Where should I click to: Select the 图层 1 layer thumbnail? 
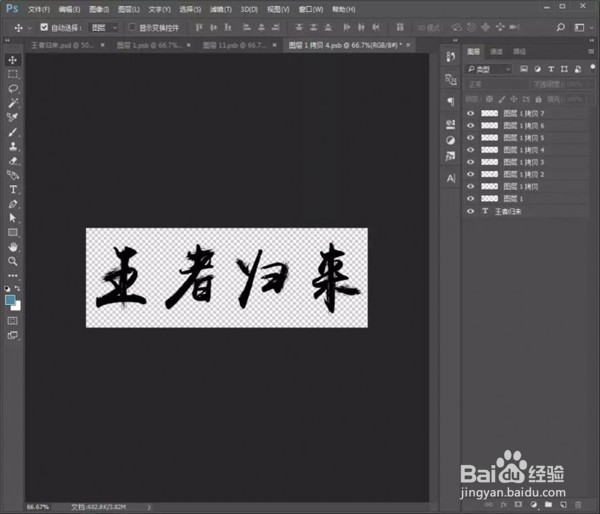(489, 199)
